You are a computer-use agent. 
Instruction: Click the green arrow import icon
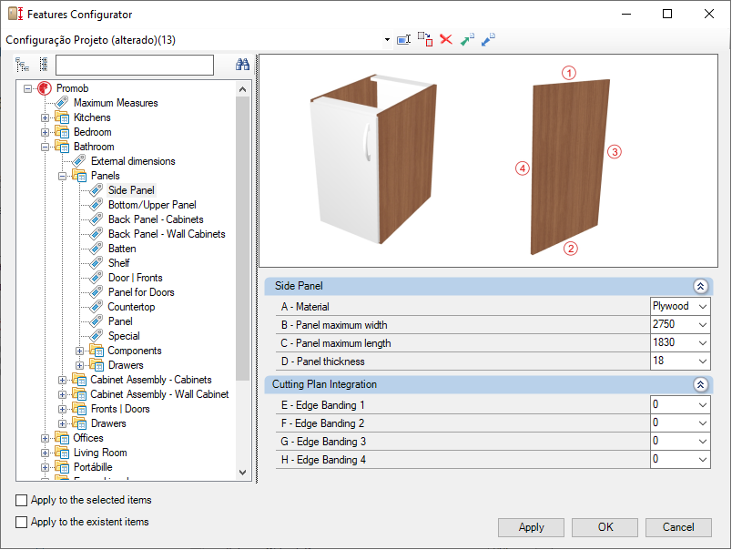pos(467,40)
